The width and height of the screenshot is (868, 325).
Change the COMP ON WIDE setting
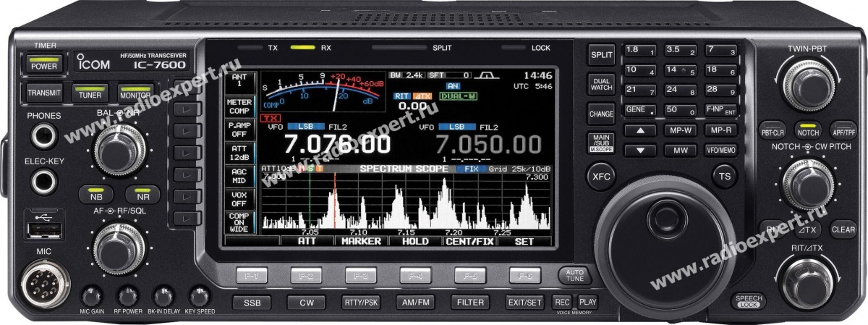tap(239, 222)
